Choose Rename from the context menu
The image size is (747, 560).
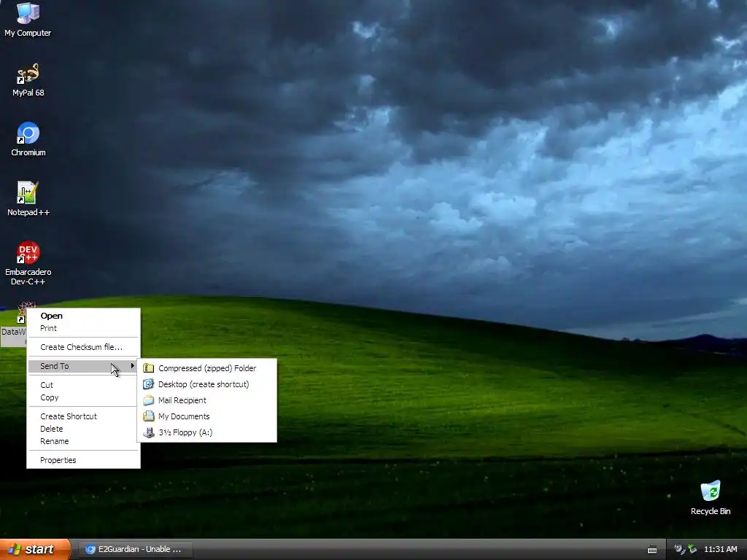click(x=83, y=441)
